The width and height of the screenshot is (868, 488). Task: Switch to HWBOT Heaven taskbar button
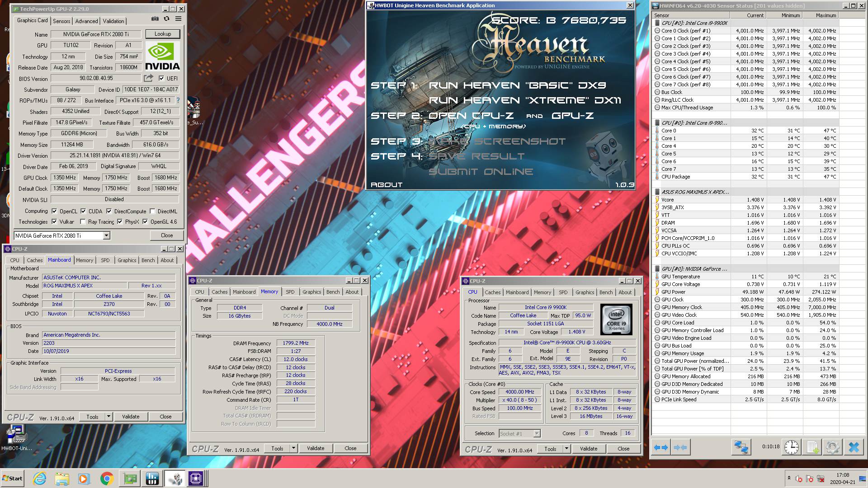175,479
